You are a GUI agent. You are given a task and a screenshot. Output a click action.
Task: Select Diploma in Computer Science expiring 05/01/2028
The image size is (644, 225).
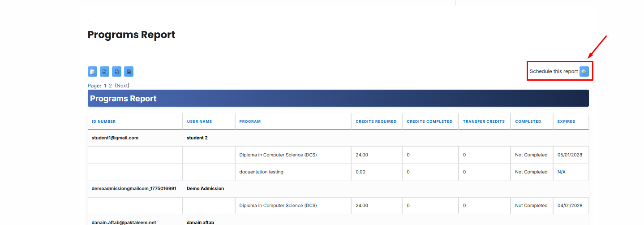(278, 155)
